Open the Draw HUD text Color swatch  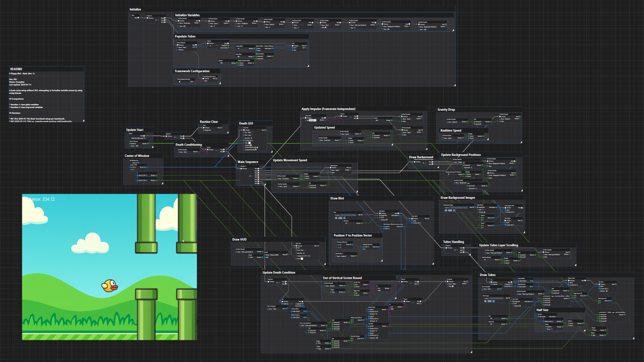pyautogui.click(x=302, y=258)
